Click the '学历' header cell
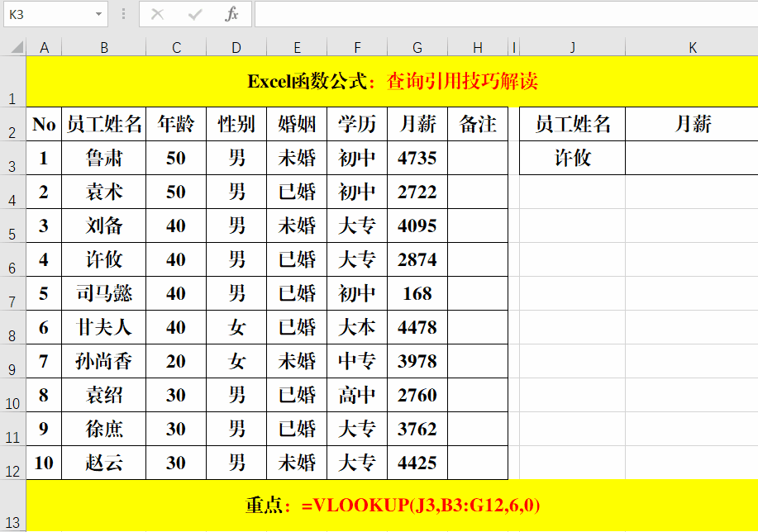This screenshot has width=758, height=532. 357,124
